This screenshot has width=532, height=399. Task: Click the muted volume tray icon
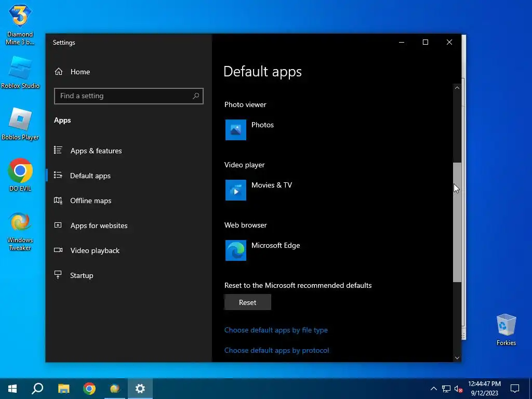click(x=459, y=389)
